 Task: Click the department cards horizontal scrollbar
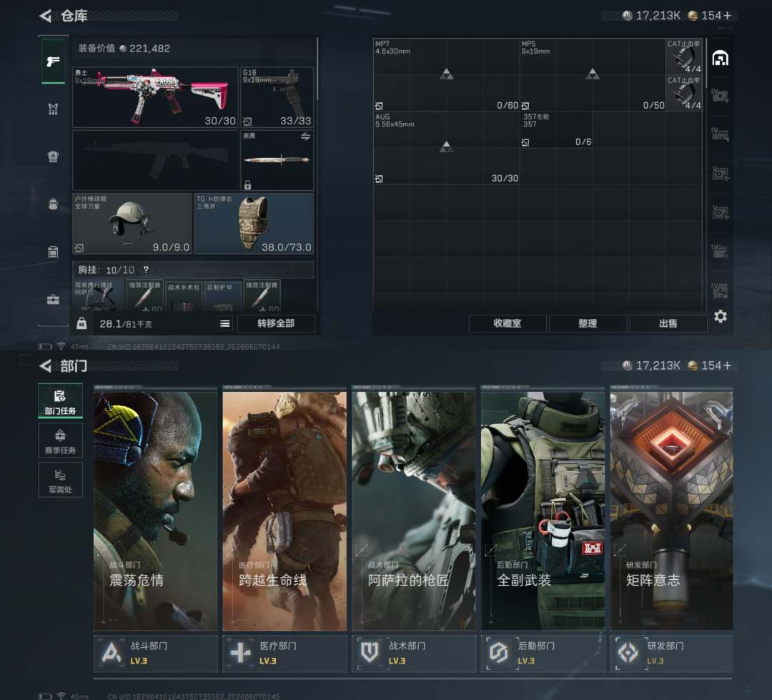(x=412, y=679)
